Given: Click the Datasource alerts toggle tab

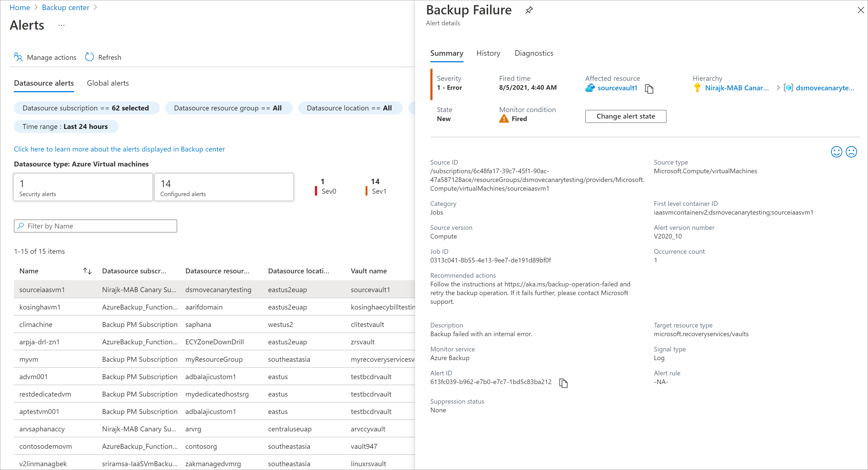Looking at the screenshot, I should point(44,83).
